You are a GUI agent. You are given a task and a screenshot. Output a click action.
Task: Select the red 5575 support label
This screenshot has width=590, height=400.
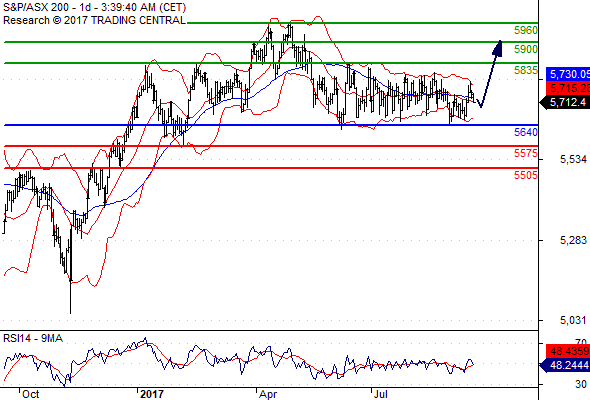[x=525, y=153]
